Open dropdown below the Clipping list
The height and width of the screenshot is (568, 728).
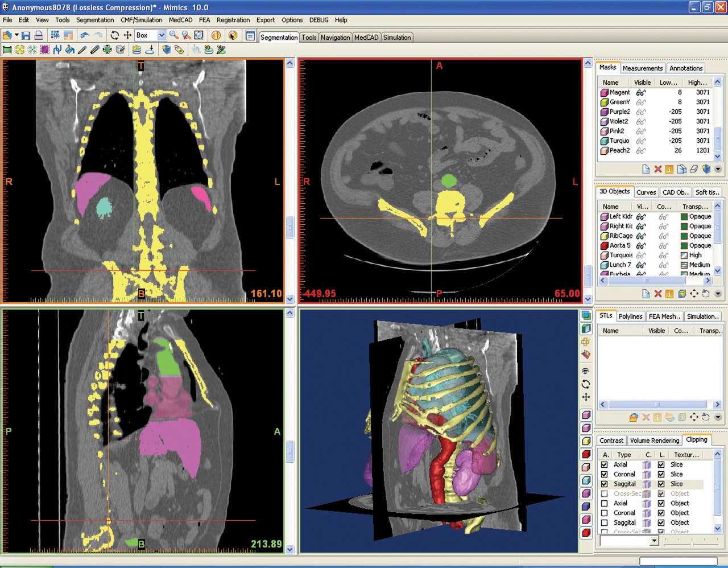coord(654,541)
